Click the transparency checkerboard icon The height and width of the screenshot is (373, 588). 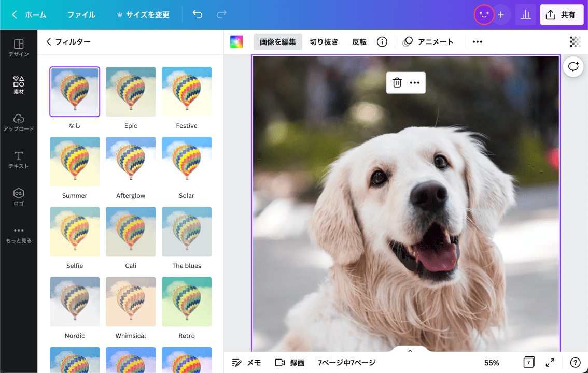click(x=575, y=42)
